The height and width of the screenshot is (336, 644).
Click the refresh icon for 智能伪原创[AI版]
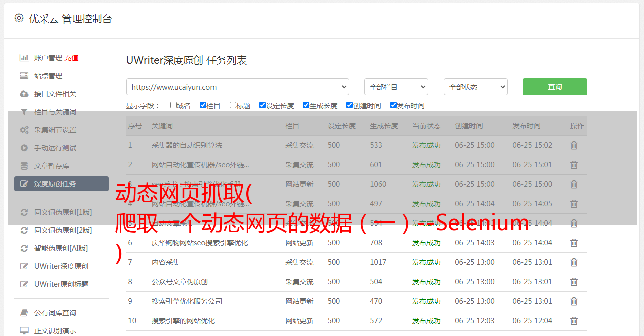click(x=24, y=248)
